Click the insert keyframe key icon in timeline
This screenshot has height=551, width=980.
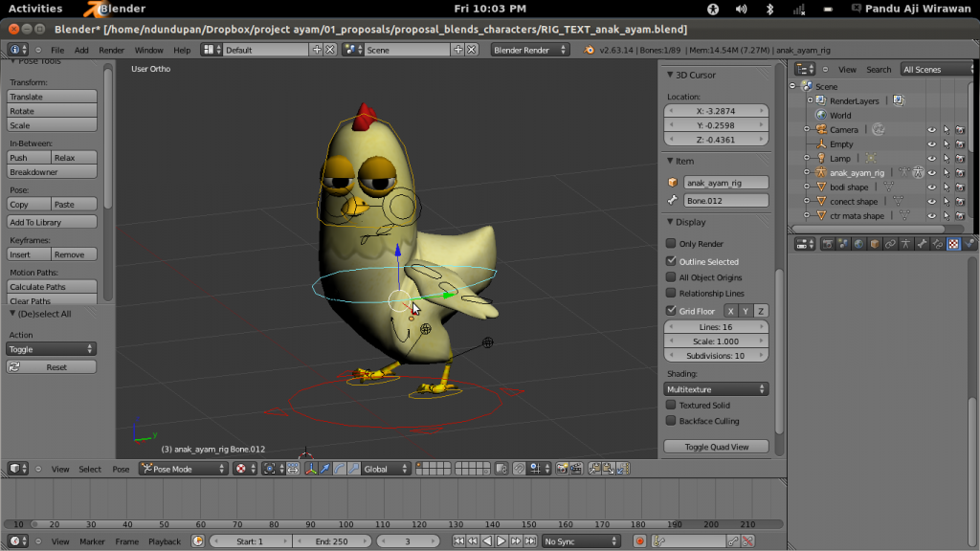[x=733, y=541]
